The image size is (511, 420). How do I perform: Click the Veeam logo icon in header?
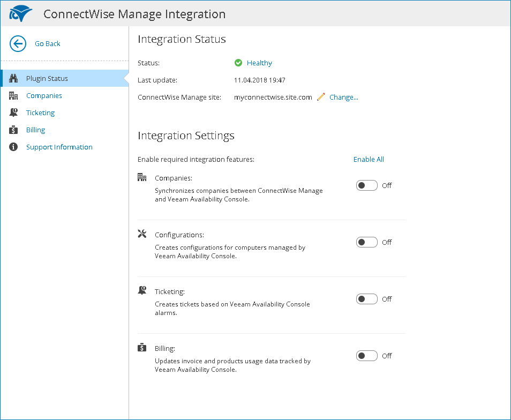pos(21,13)
